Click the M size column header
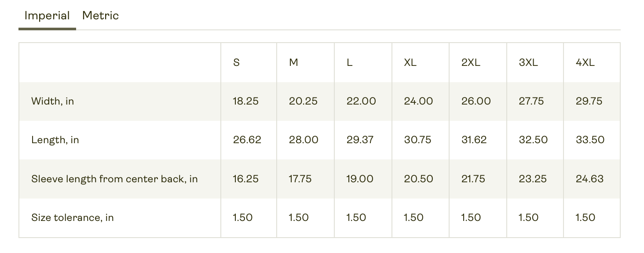Viewport: 644px width, 253px height. point(293,62)
